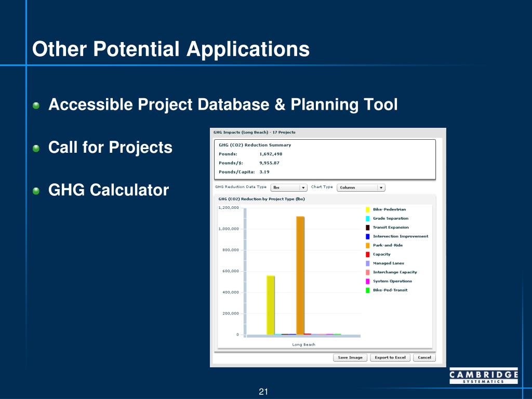Click the slide number 21

(263, 392)
